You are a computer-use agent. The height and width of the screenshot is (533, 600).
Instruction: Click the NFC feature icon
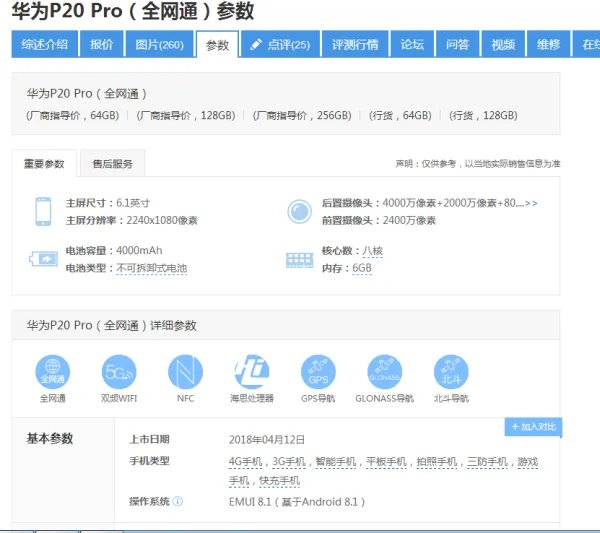pyautogui.click(x=186, y=372)
